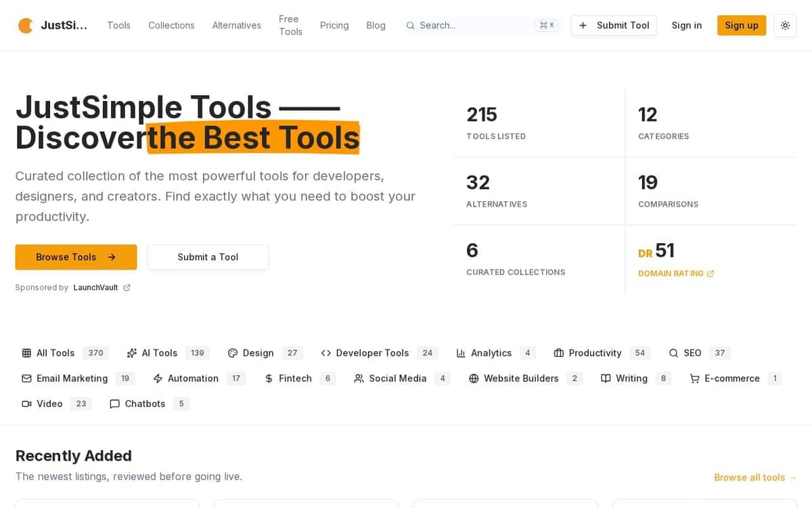Click the DR 51 rating value
This screenshot has width=812, height=508.
click(x=656, y=251)
